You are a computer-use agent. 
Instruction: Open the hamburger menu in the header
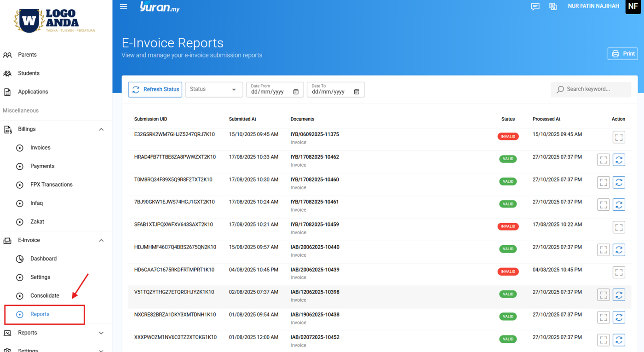pyautogui.click(x=123, y=6)
